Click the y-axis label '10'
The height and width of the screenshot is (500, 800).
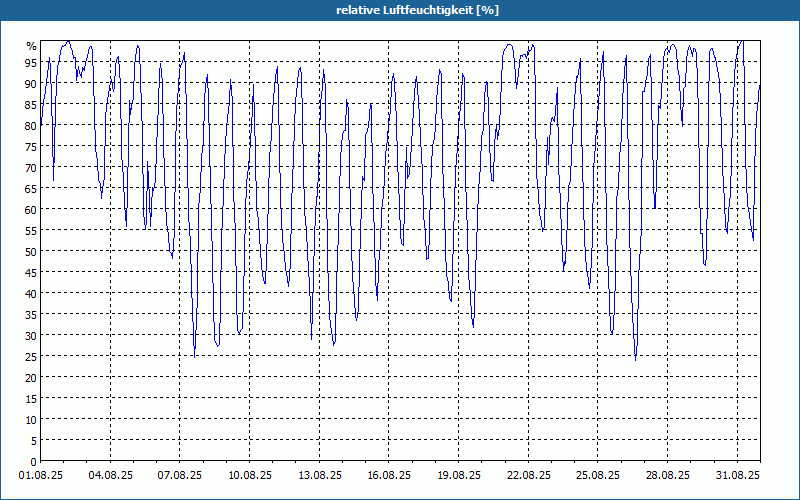coord(32,420)
